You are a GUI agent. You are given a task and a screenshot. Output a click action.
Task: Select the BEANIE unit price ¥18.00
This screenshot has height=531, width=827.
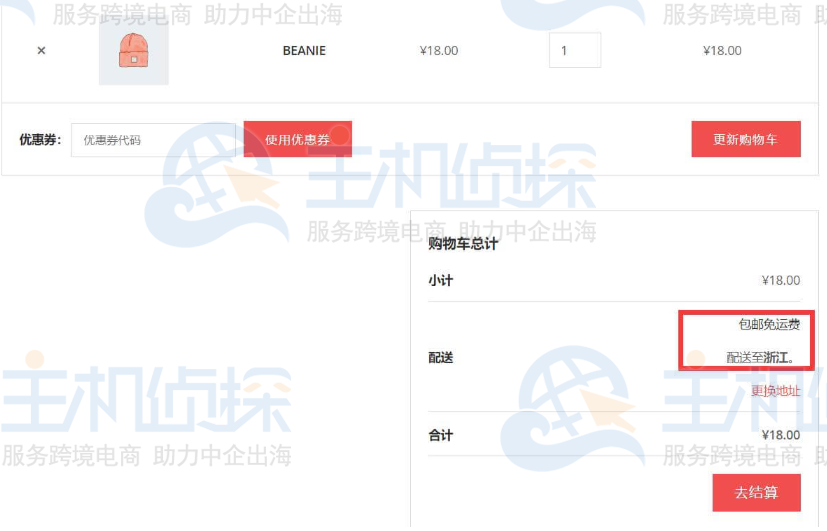pos(439,51)
